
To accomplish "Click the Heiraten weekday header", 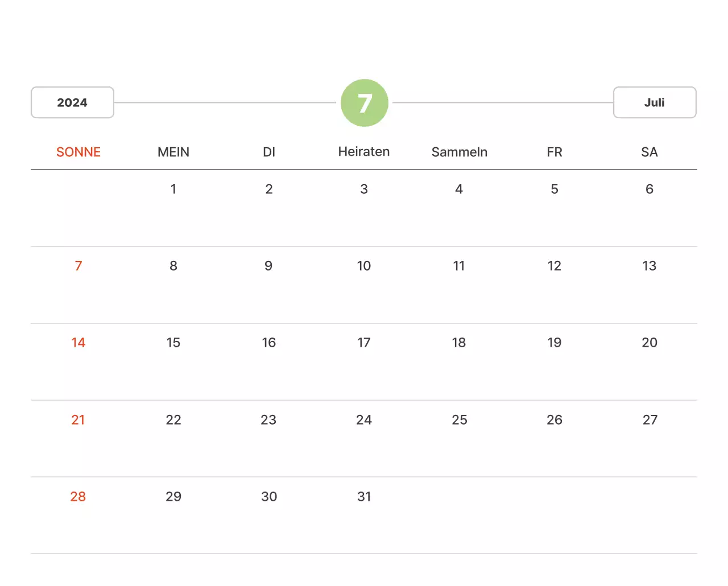I will tap(364, 152).
